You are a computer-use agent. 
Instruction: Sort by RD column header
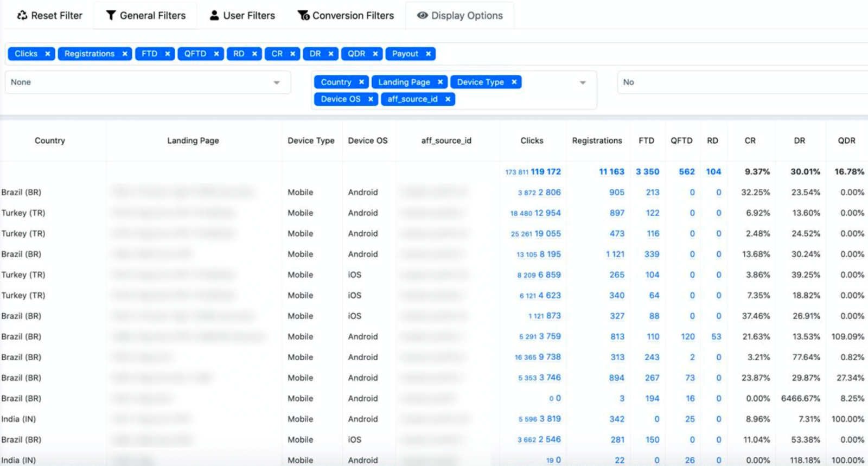pyautogui.click(x=712, y=141)
